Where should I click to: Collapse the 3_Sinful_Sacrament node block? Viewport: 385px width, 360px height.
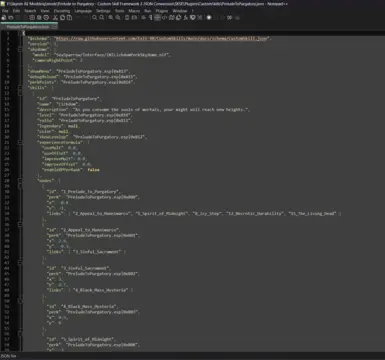click(20, 263)
